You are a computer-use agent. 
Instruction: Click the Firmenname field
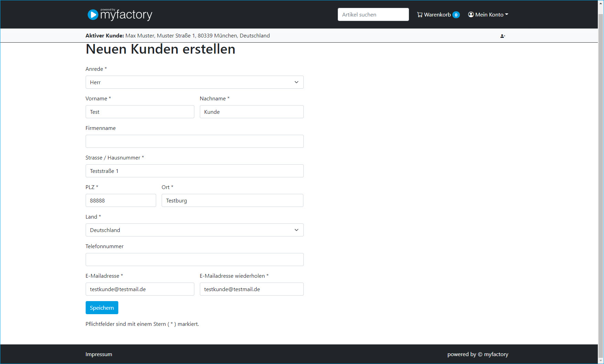pos(195,141)
